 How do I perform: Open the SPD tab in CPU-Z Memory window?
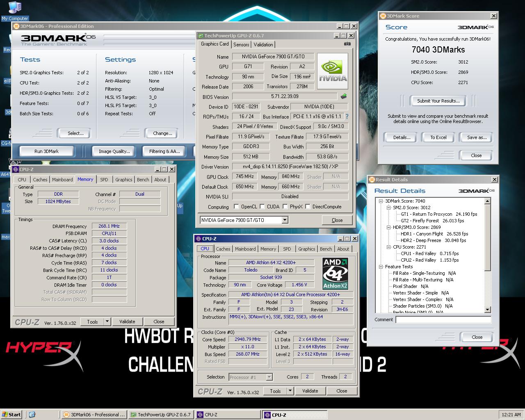click(x=104, y=180)
